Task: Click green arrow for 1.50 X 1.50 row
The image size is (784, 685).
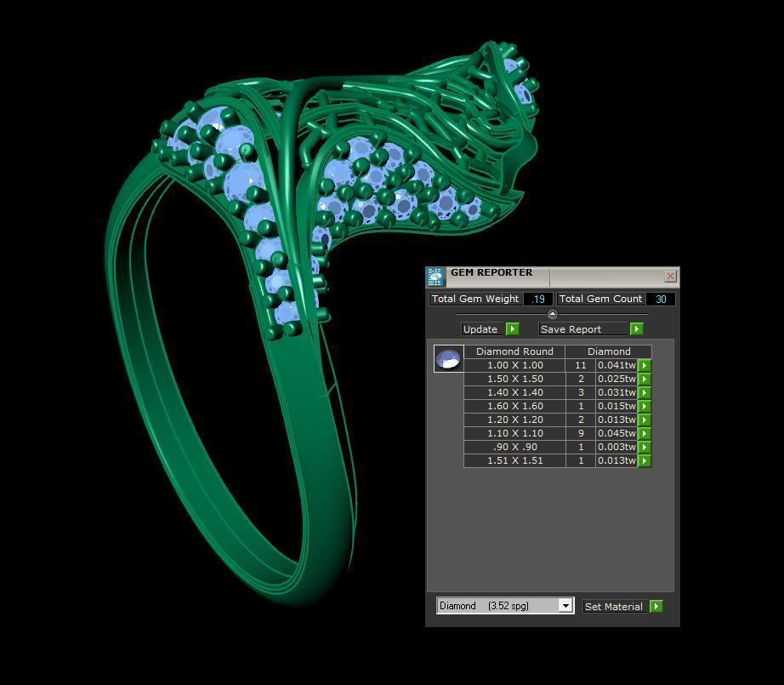Action: pyautogui.click(x=645, y=379)
